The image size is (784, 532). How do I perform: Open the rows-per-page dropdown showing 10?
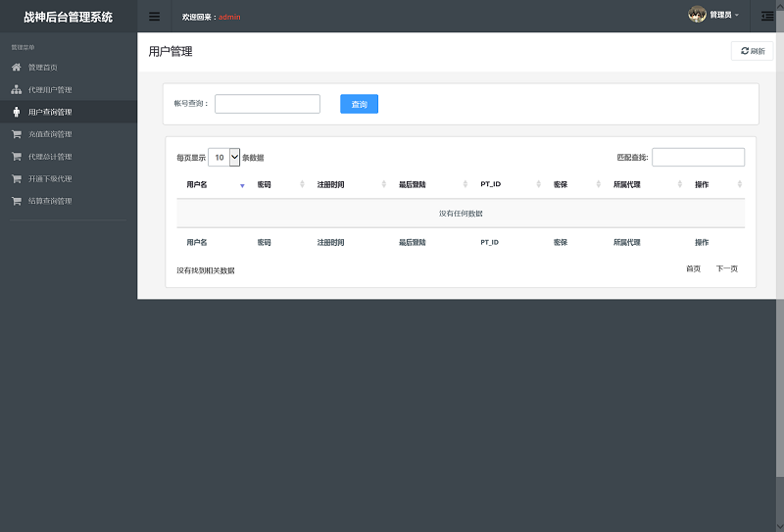(x=224, y=158)
